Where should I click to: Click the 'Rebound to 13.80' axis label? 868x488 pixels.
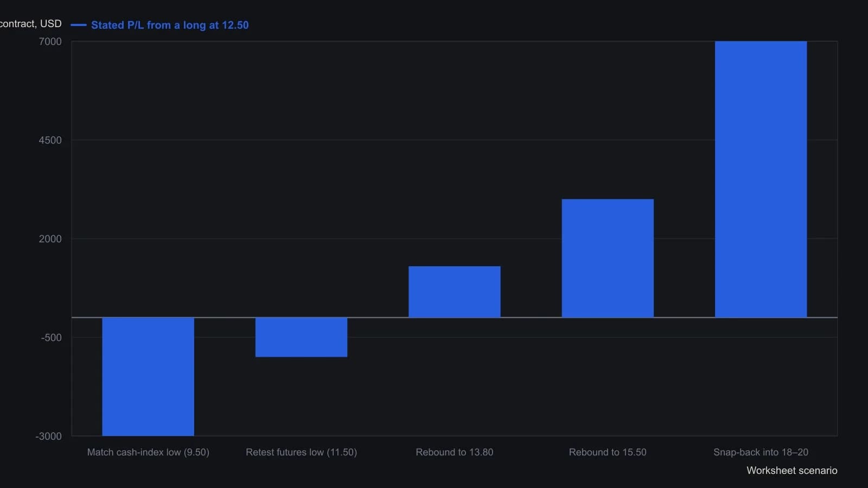point(455,452)
